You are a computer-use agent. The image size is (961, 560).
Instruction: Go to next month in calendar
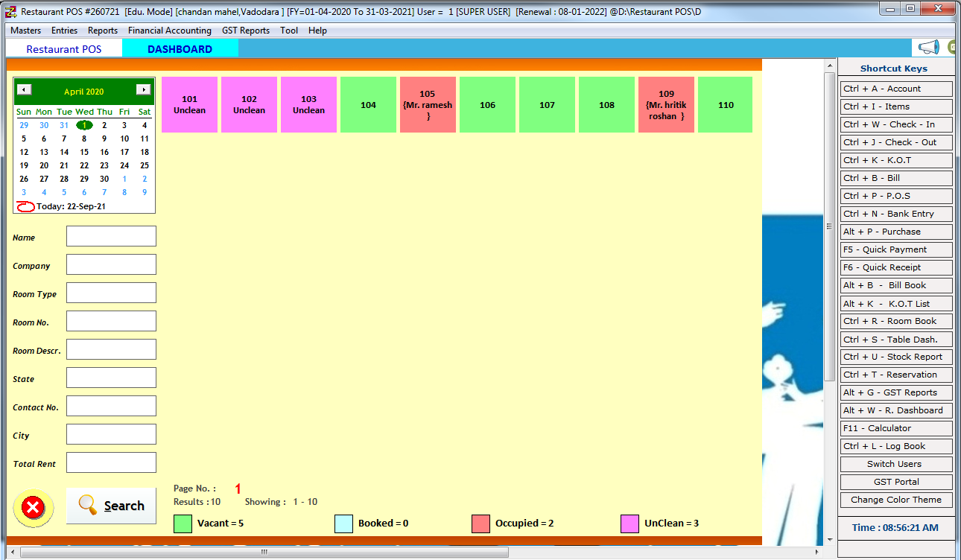143,89
